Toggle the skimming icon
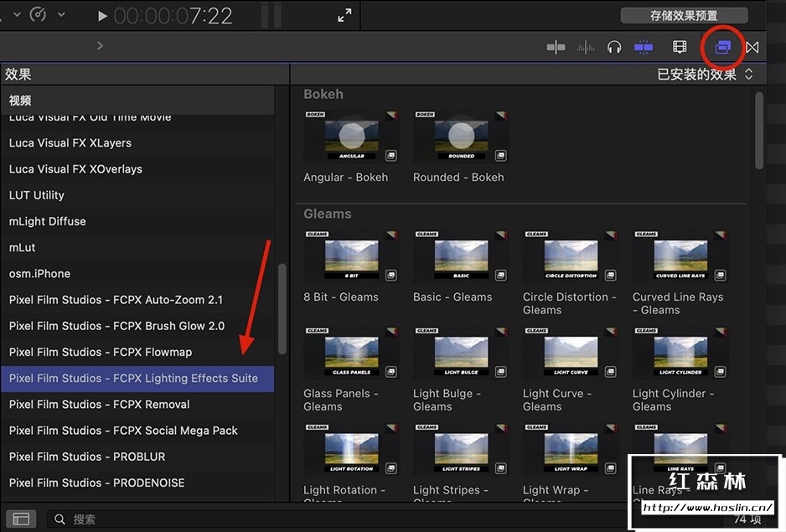The width and height of the screenshot is (786, 532). coord(556,48)
